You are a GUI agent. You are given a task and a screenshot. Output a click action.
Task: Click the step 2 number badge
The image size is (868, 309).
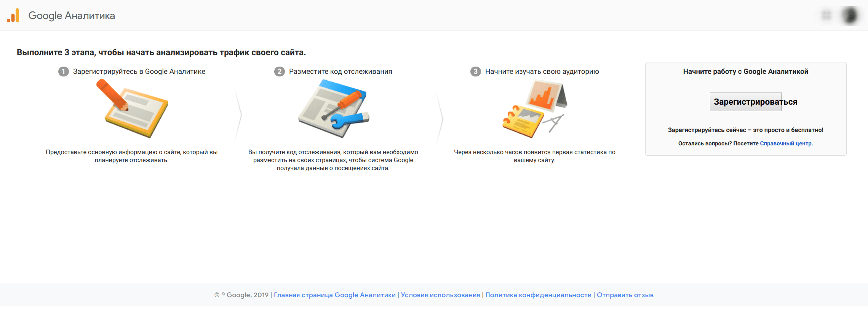[280, 72]
